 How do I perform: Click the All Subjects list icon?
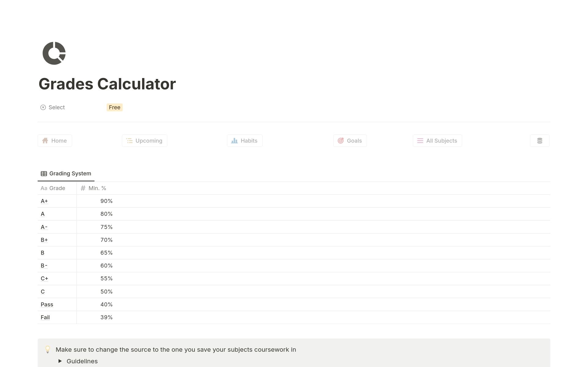[420, 140]
